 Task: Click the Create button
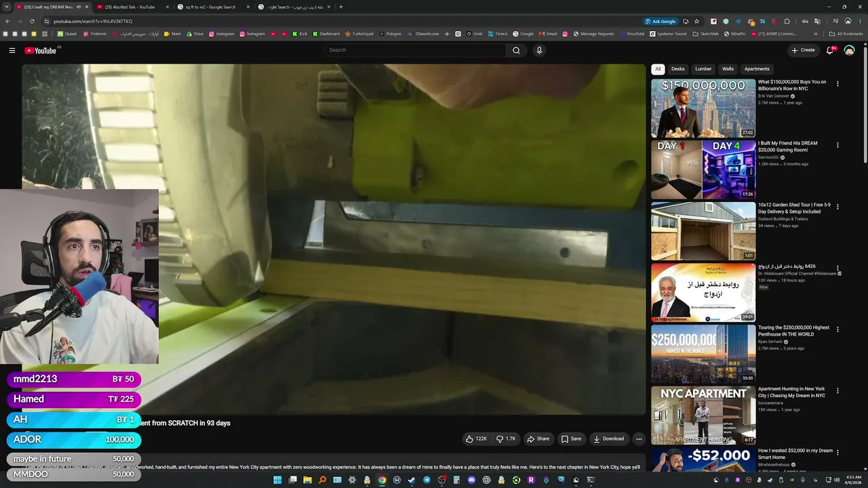coord(803,50)
